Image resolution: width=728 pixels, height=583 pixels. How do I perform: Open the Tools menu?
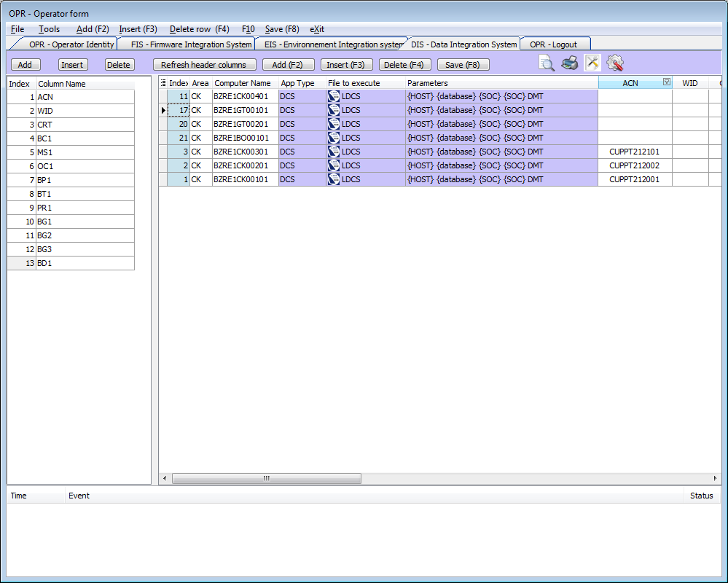pos(49,29)
